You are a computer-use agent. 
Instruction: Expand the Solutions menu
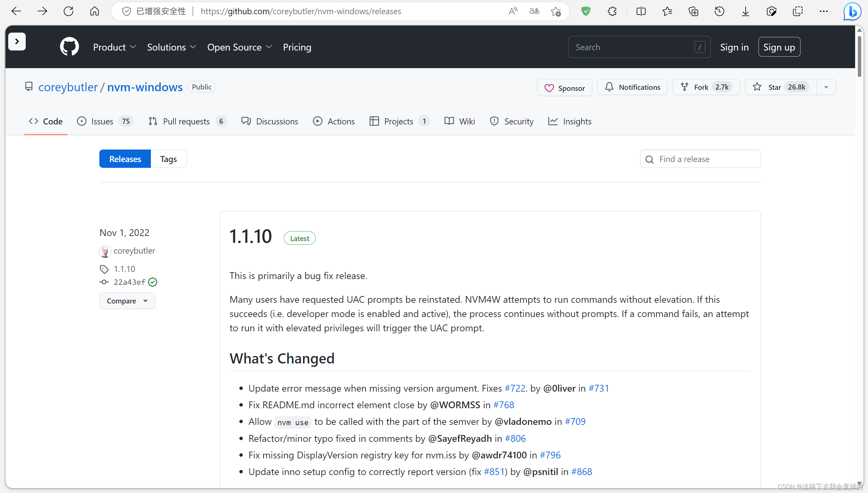(172, 47)
